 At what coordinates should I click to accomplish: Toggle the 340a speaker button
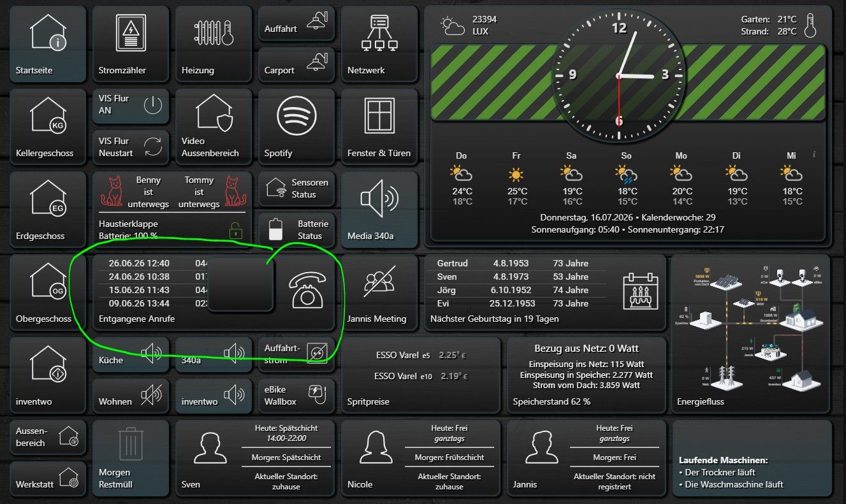214,354
